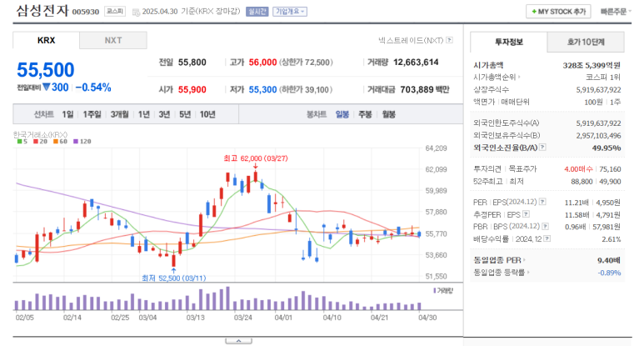Expand the 시가총액순위 link arrow
644x346 pixels.
coord(520,78)
